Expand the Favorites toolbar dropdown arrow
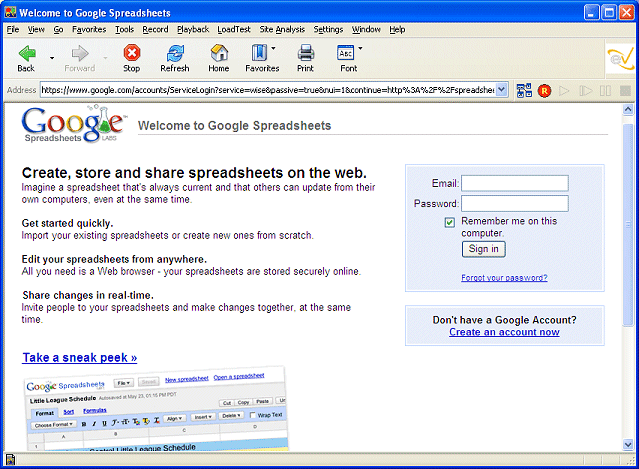This screenshot has height=469, width=639. pos(273,48)
